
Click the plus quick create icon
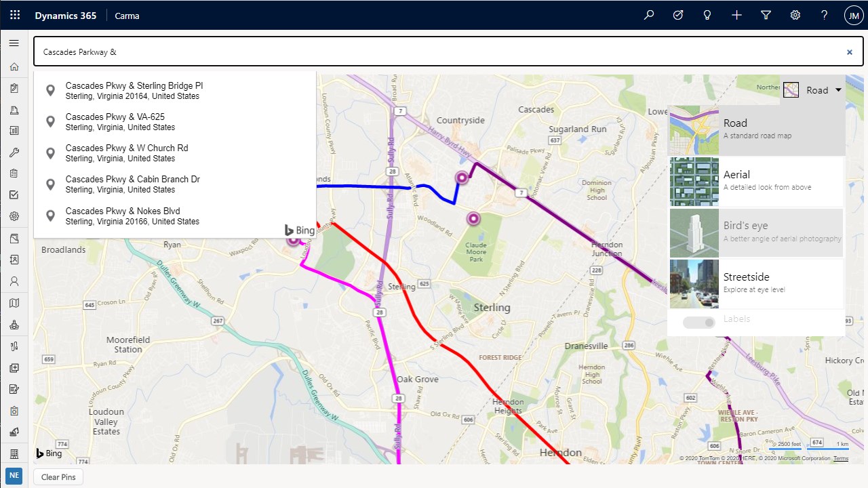point(737,15)
